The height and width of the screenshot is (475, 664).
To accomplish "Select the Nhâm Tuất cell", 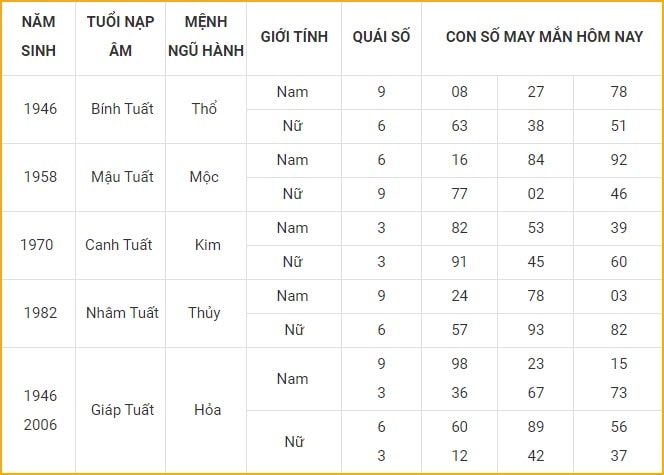I will pyautogui.click(x=122, y=313).
